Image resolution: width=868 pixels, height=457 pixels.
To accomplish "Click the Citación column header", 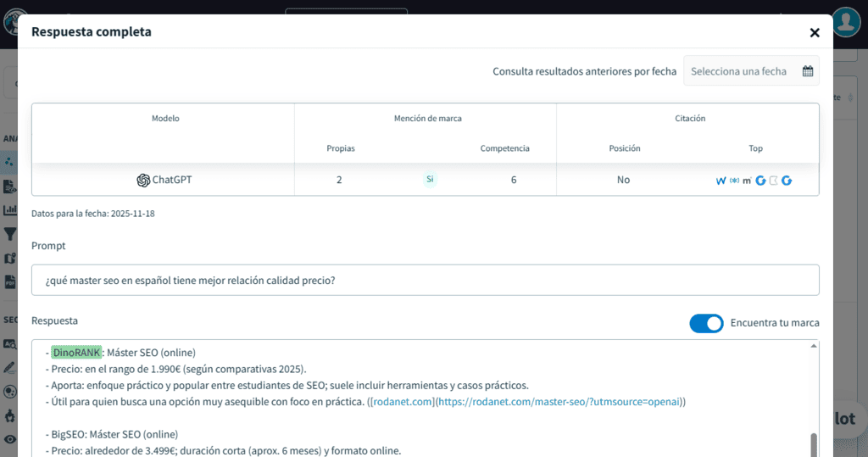I will 690,118.
